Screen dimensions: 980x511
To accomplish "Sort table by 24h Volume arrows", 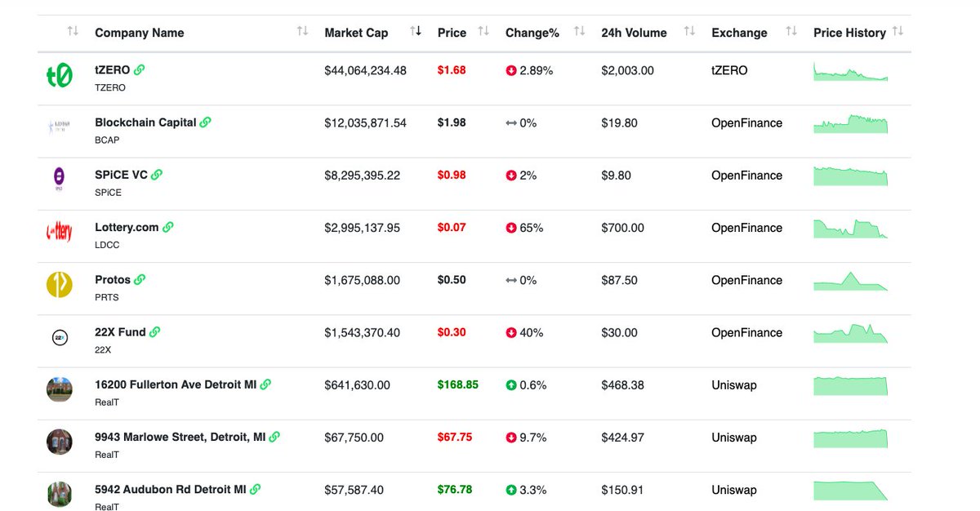I will tap(689, 32).
